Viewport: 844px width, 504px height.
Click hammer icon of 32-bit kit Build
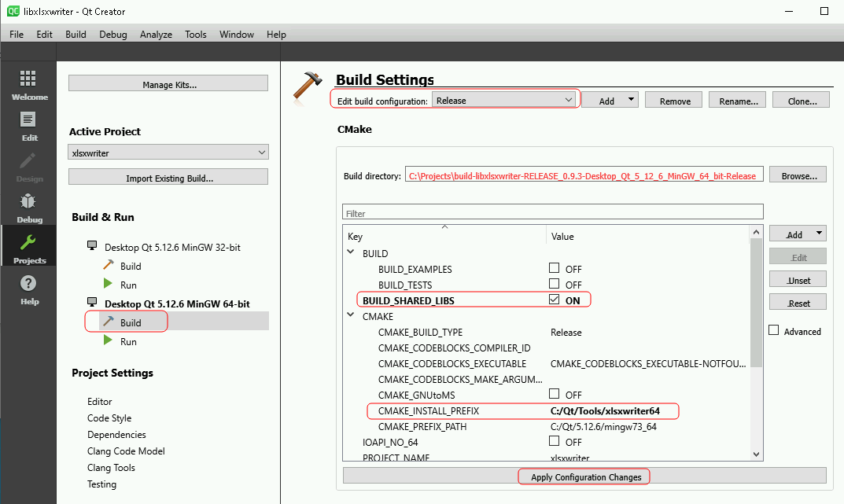[x=109, y=265]
